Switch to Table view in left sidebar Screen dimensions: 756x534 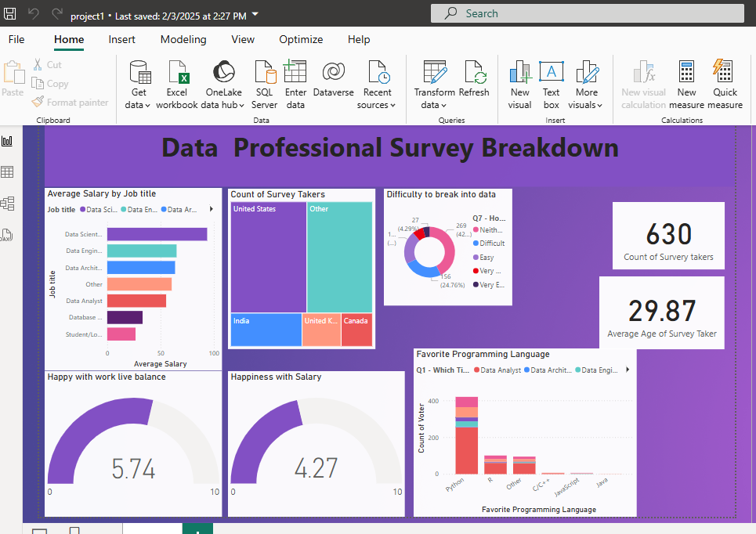8,172
